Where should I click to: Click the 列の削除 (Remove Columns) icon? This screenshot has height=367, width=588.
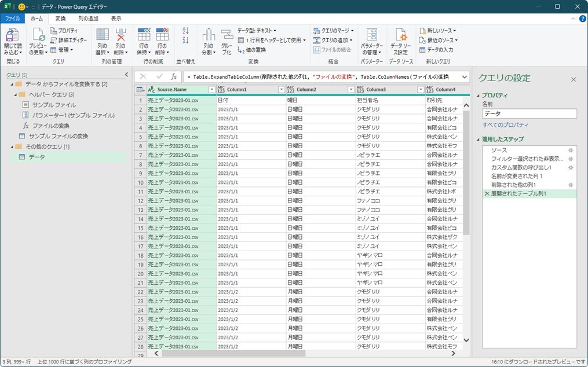120,35
